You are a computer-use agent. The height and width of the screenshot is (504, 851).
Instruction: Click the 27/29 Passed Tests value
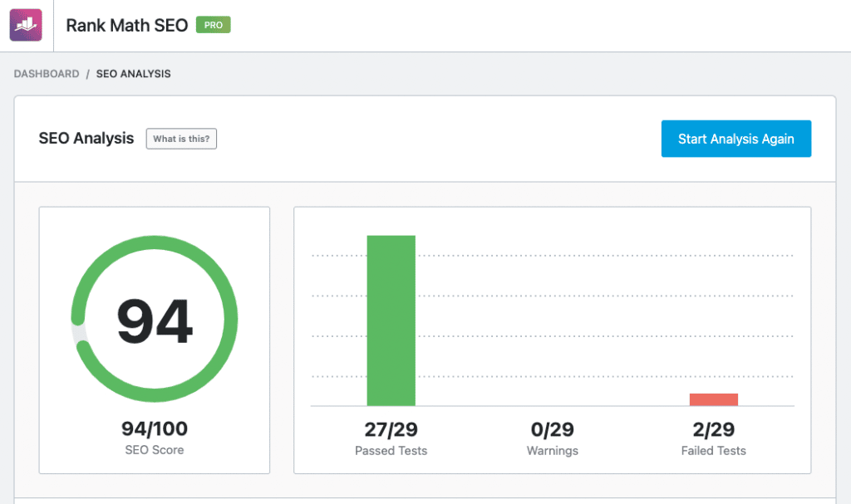coord(391,429)
